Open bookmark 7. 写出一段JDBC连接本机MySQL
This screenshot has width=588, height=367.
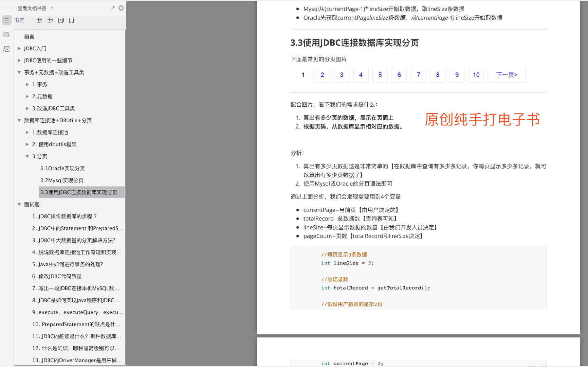click(76, 289)
